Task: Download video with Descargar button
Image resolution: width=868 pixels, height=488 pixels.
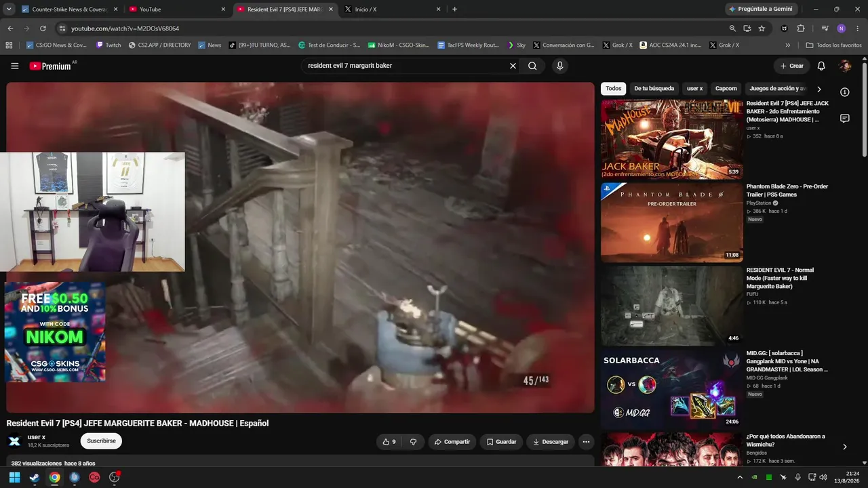Action: click(551, 442)
